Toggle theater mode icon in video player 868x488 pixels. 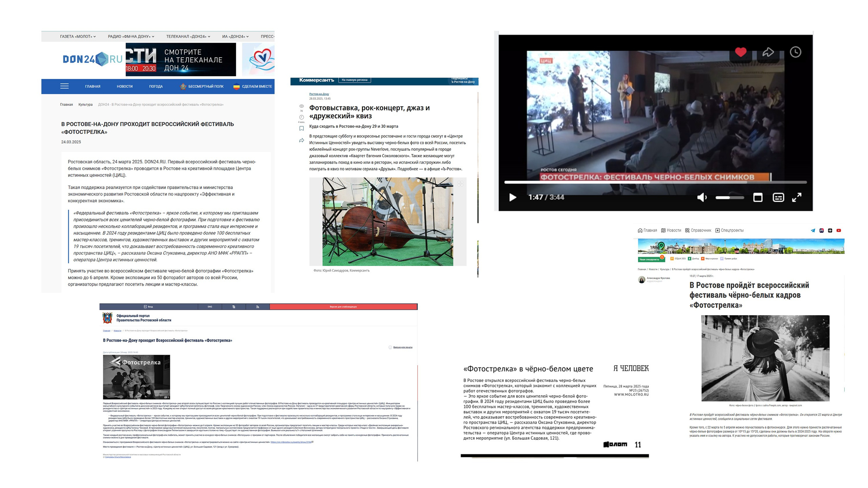(758, 197)
